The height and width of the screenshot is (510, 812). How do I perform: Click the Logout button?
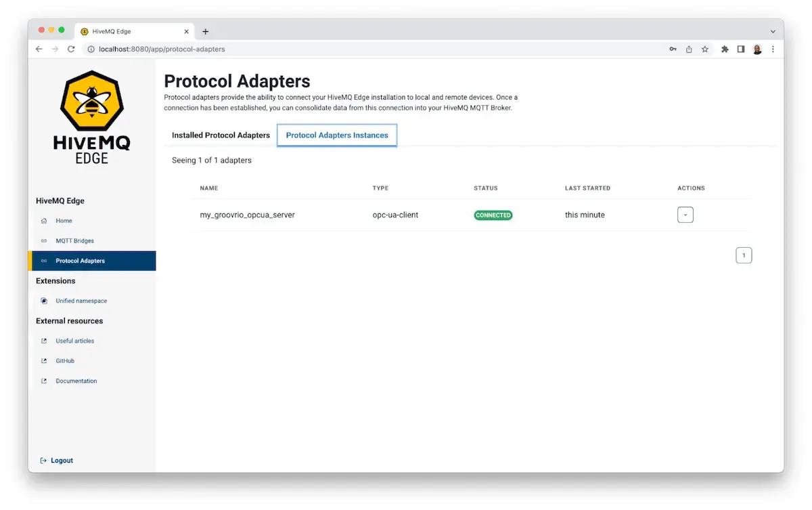click(57, 461)
